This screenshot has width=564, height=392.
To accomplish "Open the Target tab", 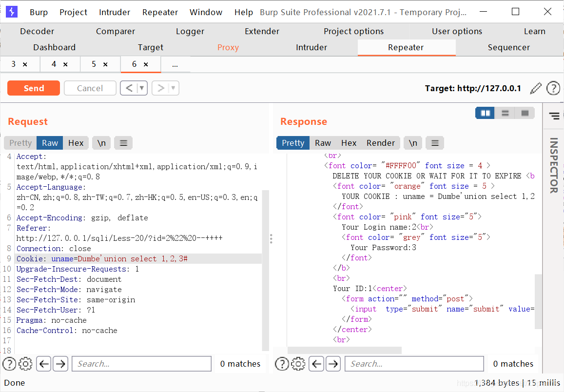I will (x=150, y=47).
